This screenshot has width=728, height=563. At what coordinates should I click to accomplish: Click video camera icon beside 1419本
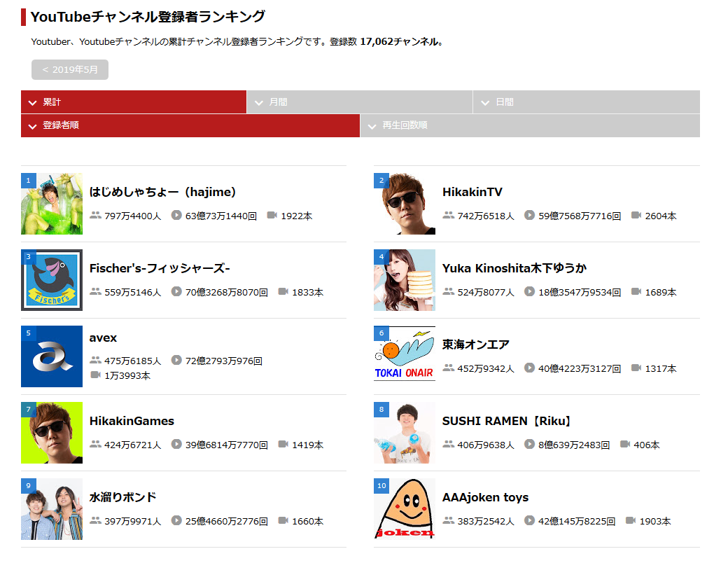[283, 444]
